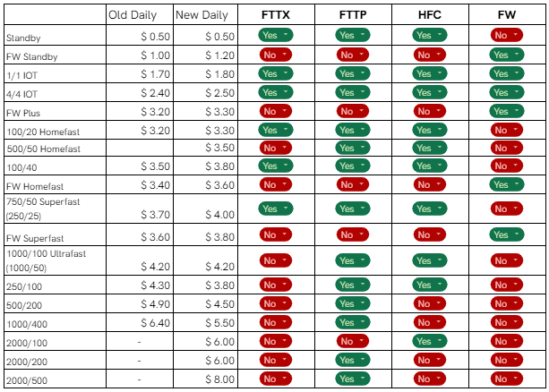Open the FW dropdown for FW Standby
The width and height of the screenshot is (549, 392).
(x=509, y=54)
